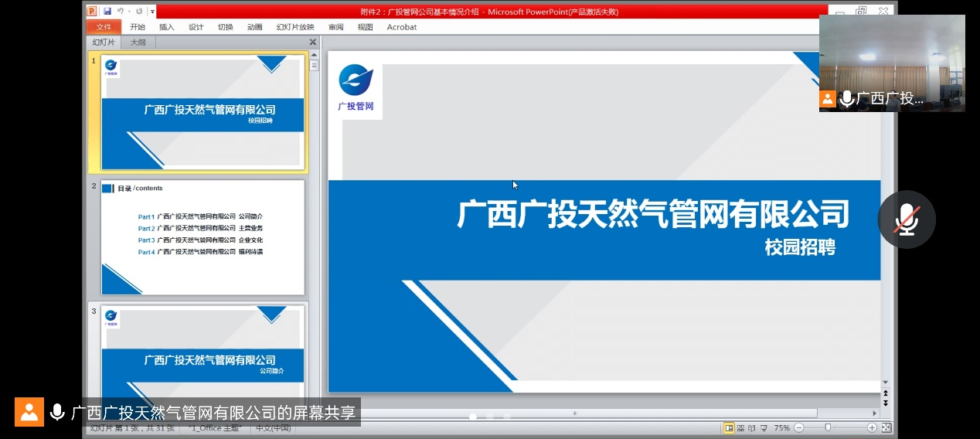The width and height of the screenshot is (980, 439).
Task: Toggle the muted microphone button
Action: pos(907,219)
